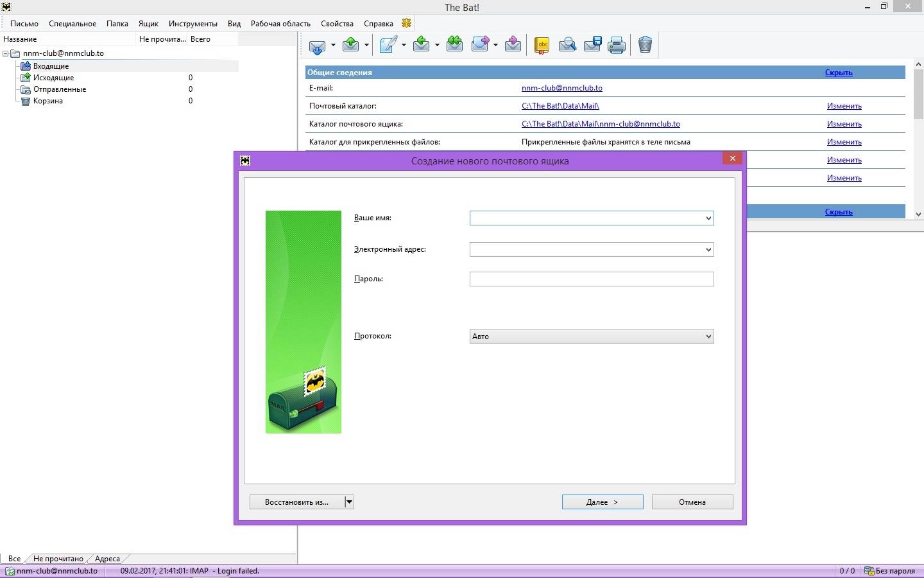
Task: Open the address book toolbar icon
Action: [542, 45]
